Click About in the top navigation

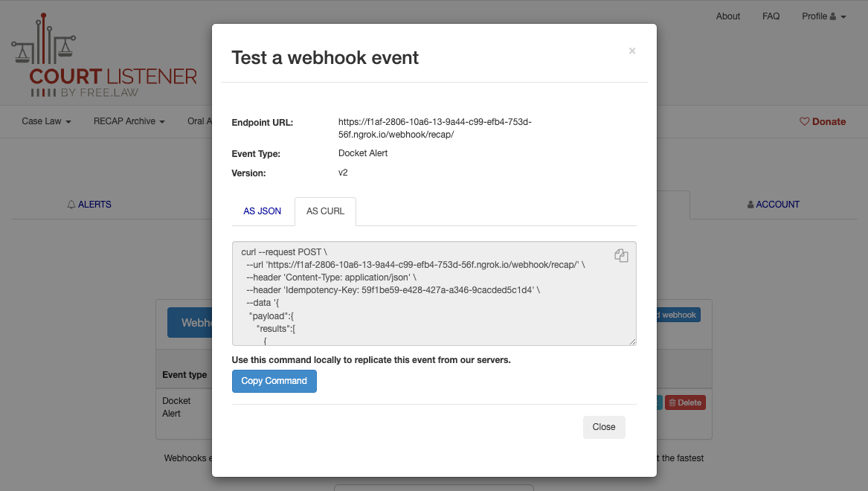pos(728,16)
